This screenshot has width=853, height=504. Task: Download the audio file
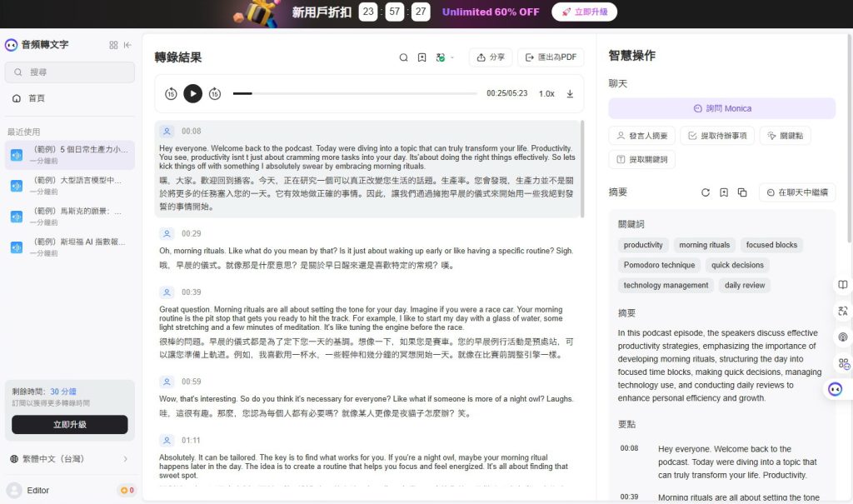pyautogui.click(x=570, y=93)
